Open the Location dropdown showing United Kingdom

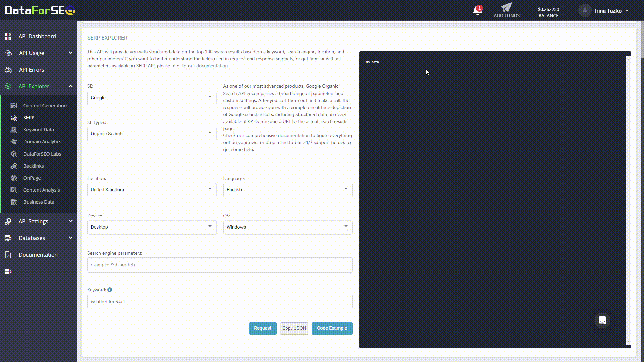pos(152,190)
